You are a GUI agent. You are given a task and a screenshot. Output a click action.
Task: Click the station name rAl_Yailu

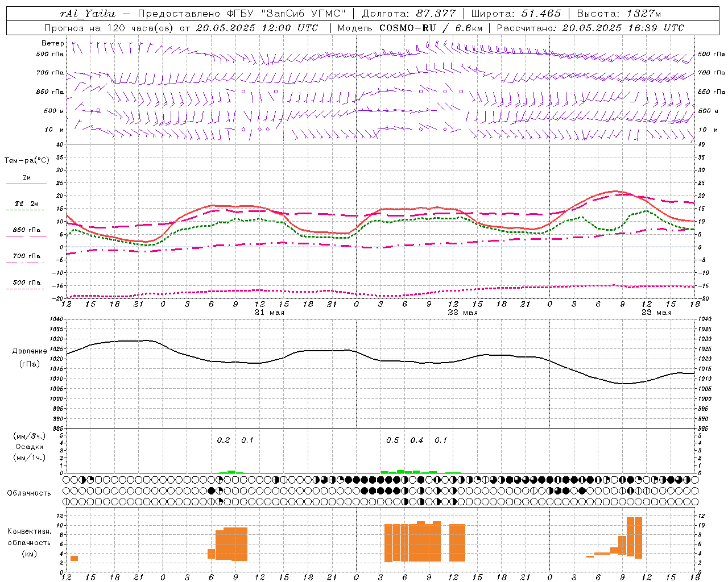click(88, 14)
